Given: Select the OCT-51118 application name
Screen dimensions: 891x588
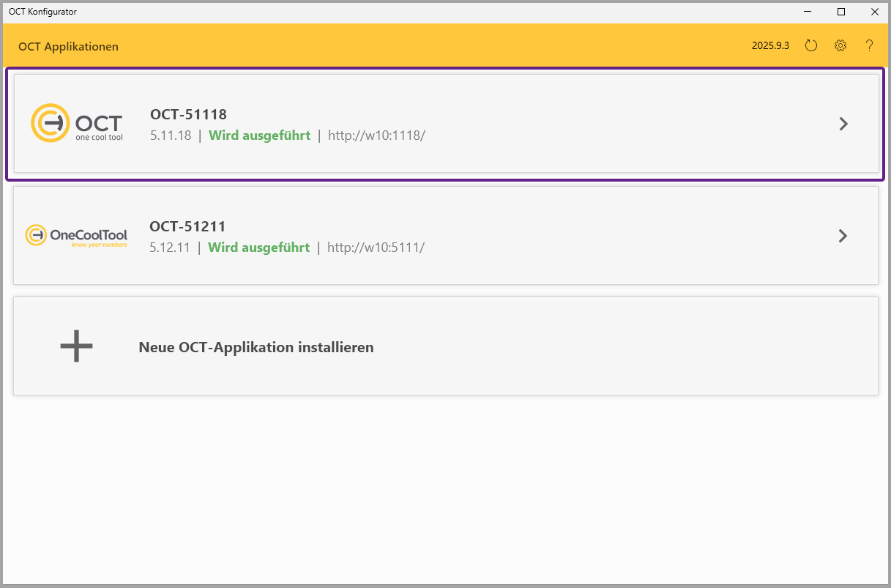Looking at the screenshot, I should [188, 114].
